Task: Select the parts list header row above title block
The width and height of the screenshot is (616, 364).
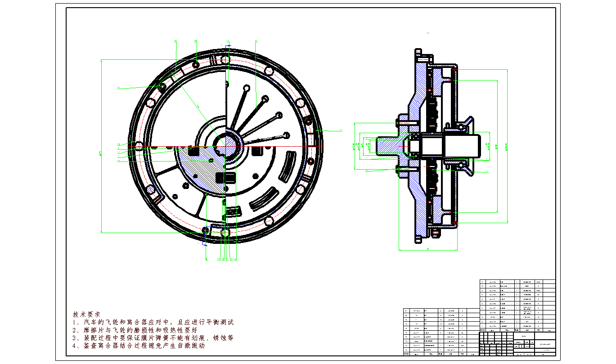Action: point(517,329)
